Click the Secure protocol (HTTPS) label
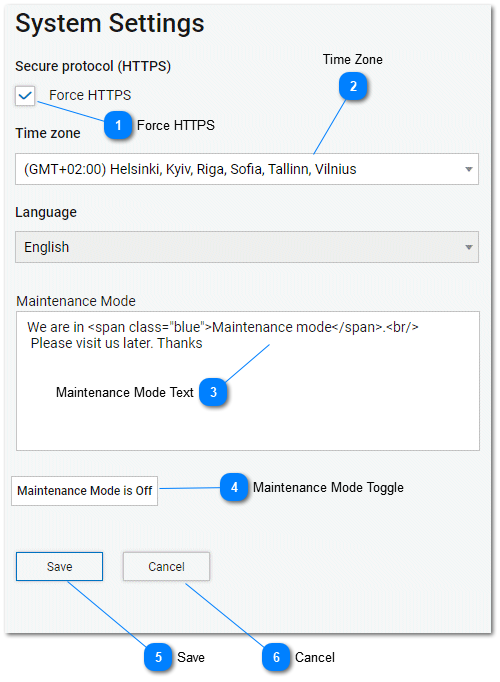The image size is (500, 682). point(93,66)
